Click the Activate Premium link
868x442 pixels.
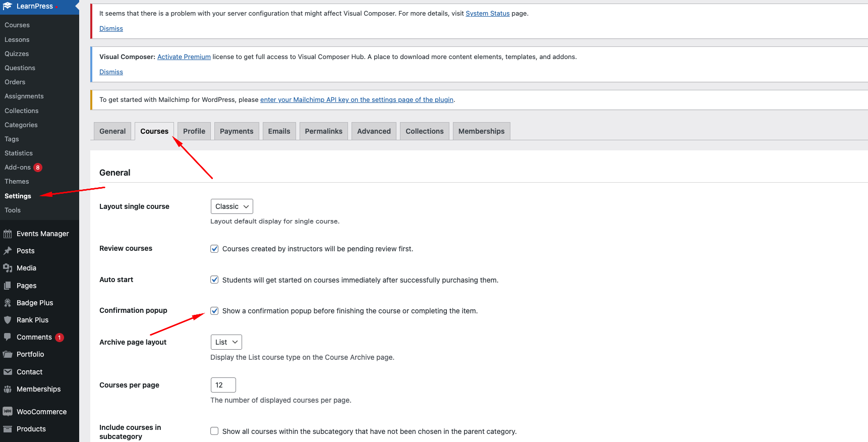[x=184, y=57]
